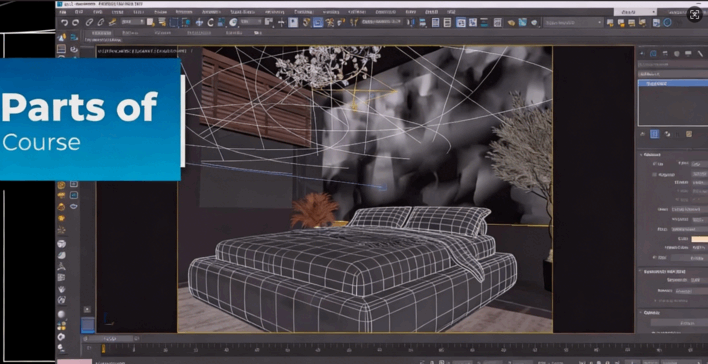Open the Rendered Frame Window icon
This screenshot has width=708, height=364.
tap(522, 22)
